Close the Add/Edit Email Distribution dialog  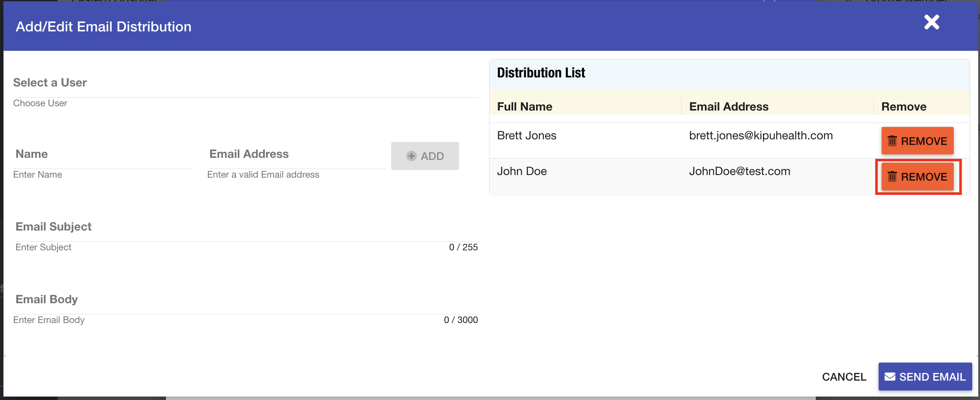point(931,22)
